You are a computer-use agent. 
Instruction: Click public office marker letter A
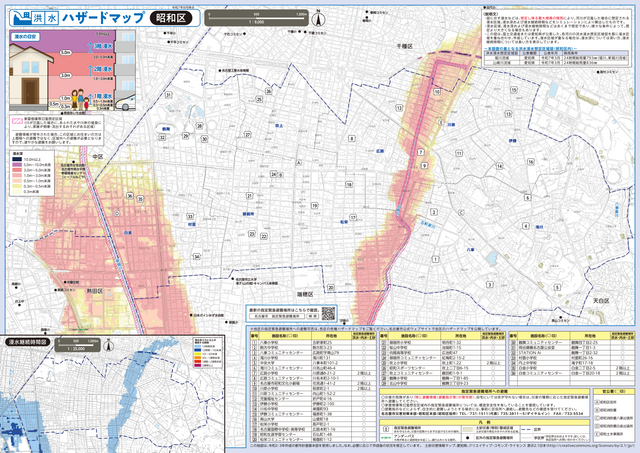[299, 163]
